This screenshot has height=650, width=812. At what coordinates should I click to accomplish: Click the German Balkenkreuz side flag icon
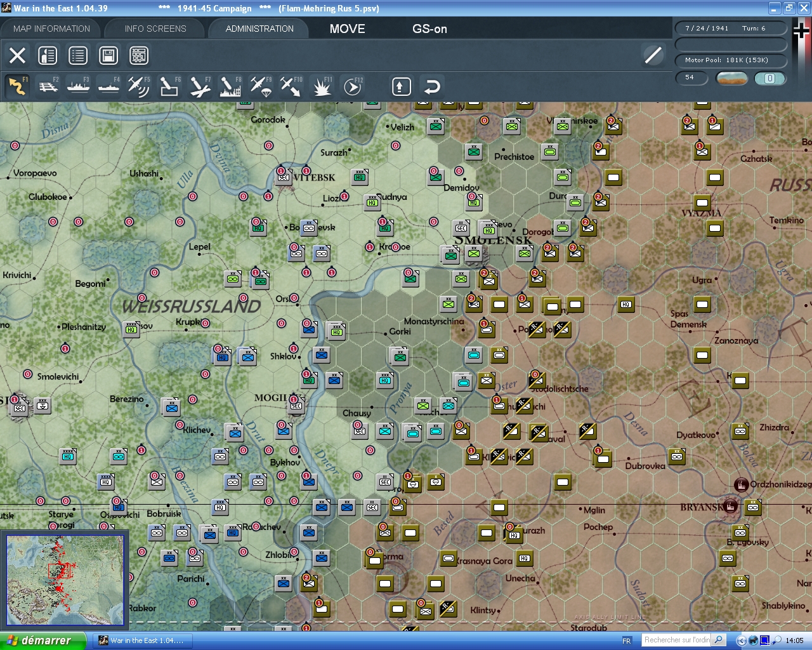(802, 32)
